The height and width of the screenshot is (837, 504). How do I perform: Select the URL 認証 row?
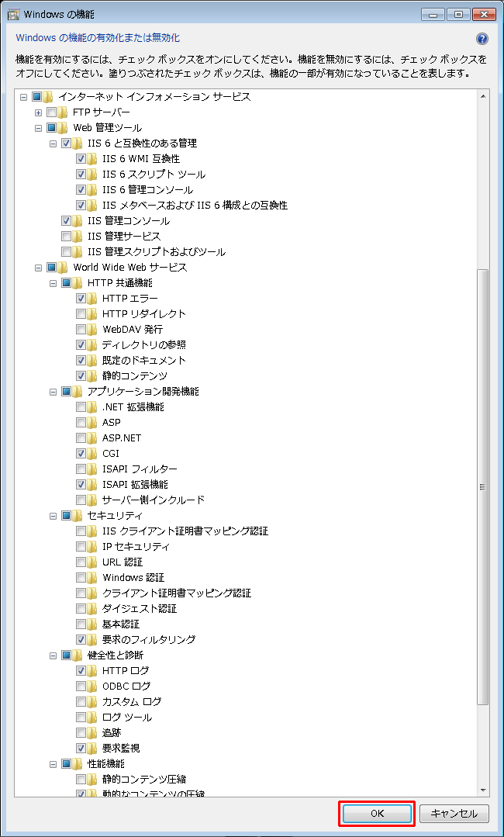coord(123,562)
